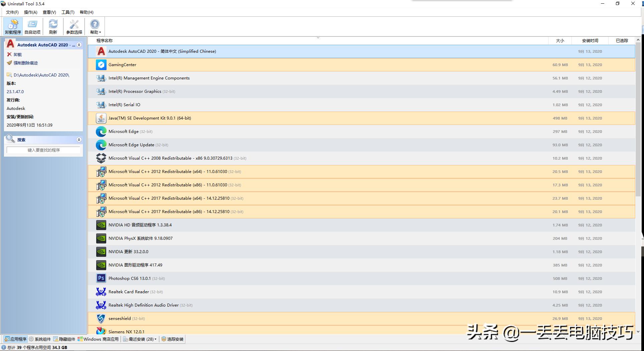Click the Microsoft Edge Update icon

click(x=101, y=145)
